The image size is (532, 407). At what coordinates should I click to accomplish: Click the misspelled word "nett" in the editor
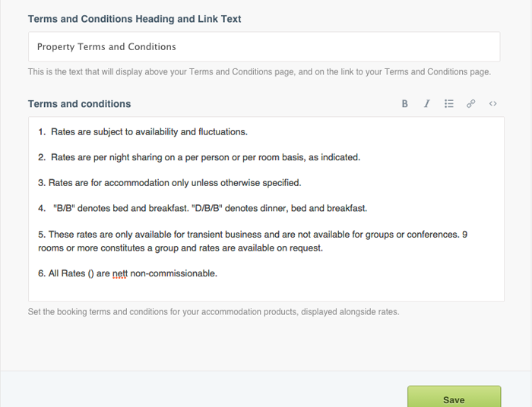click(x=119, y=273)
